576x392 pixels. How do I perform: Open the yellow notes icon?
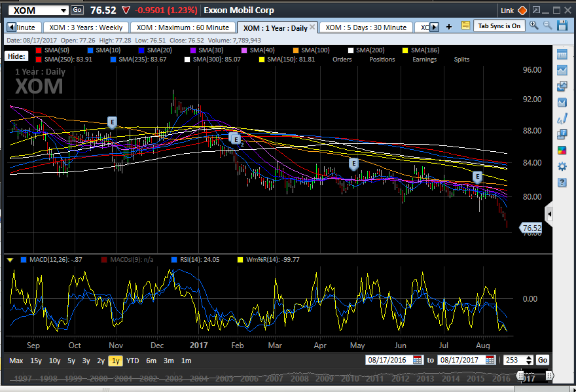tap(465, 26)
